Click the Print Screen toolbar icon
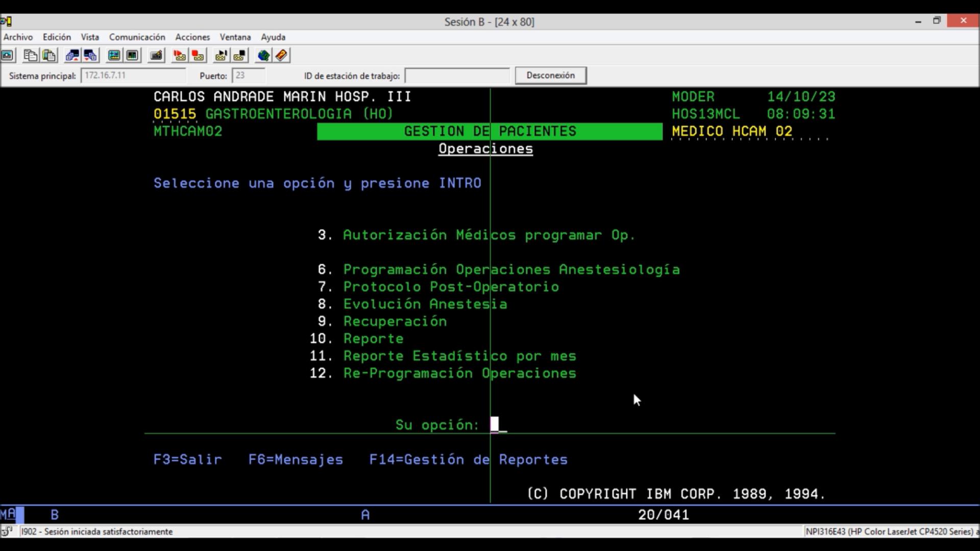Screen dimensions: 980x551 8,55
